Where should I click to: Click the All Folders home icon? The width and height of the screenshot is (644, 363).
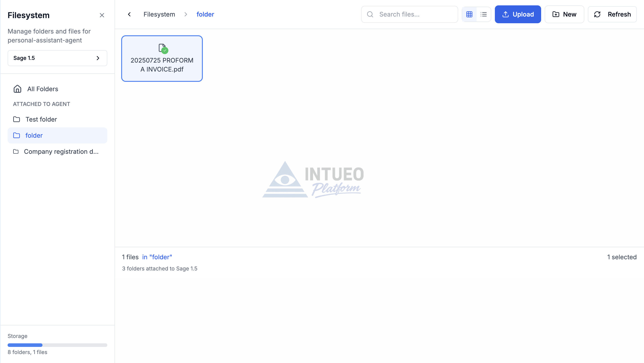click(x=17, y=89)
